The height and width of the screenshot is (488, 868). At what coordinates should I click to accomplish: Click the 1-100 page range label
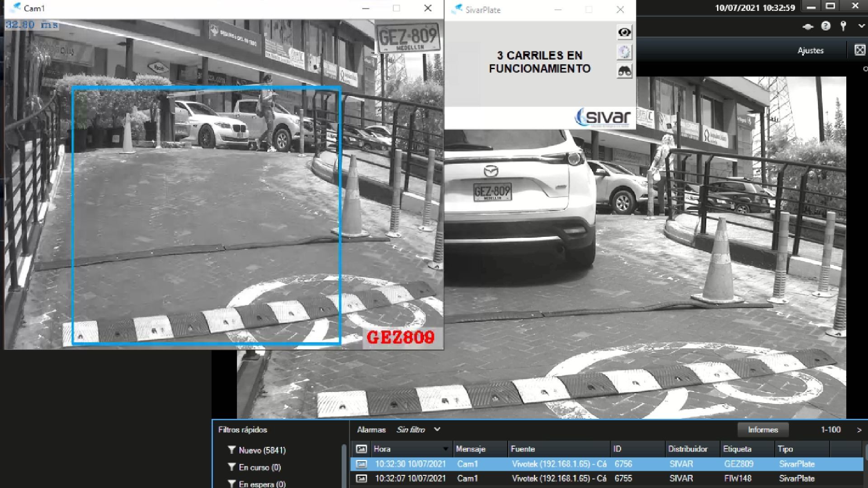[x=830, y=430]
